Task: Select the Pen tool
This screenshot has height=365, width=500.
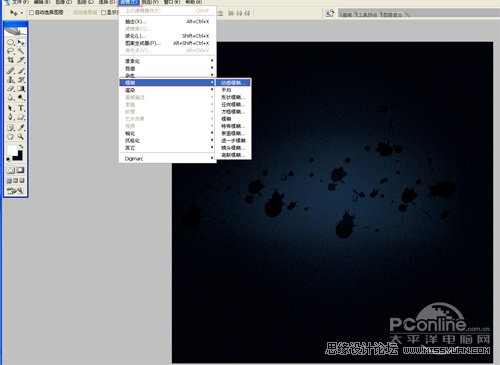Action: pyautogui.click(x=11, y=117)
